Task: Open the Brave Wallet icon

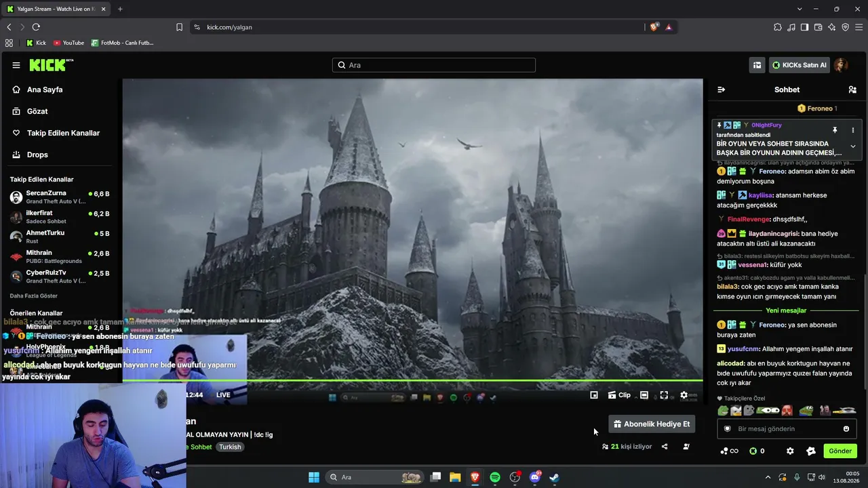Action: click(818, 27)
